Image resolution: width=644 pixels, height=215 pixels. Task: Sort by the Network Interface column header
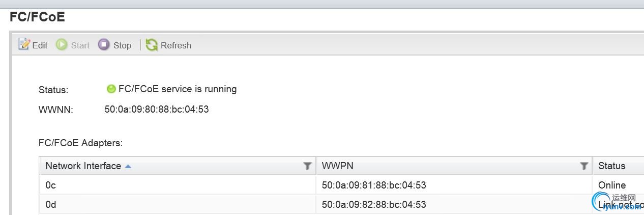coord(83,166)
